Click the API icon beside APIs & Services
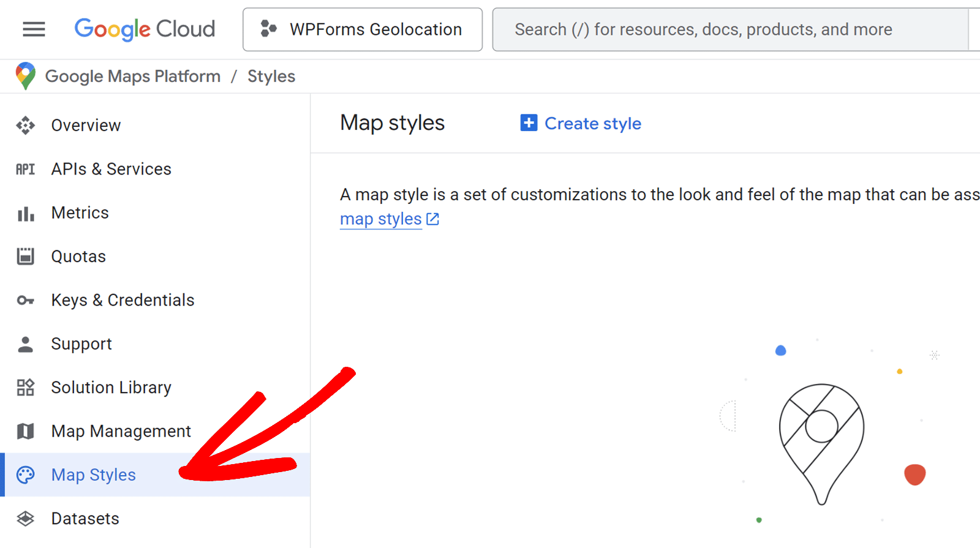Screen dimensions: 980x548 click(25, 169)
